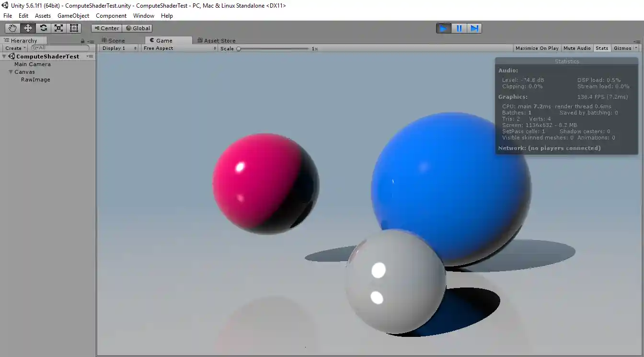Select the Rect transform tool
644x357 pixels.
click(74, 28)
